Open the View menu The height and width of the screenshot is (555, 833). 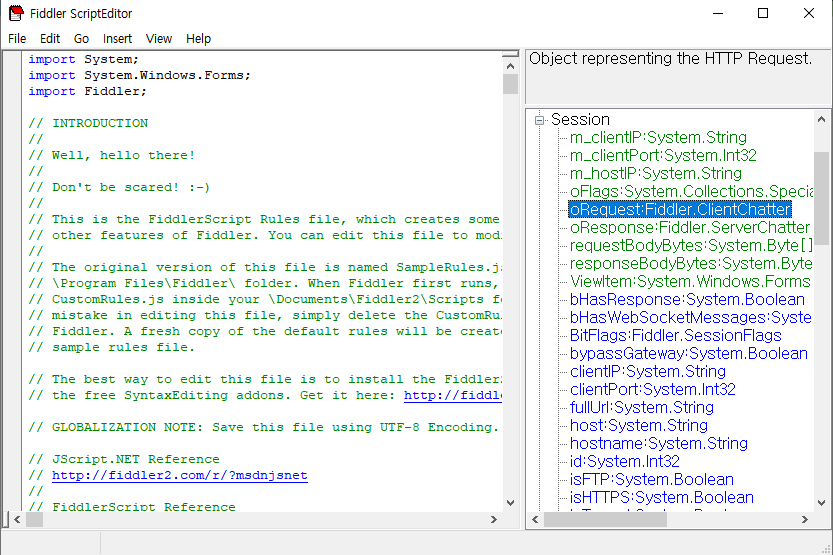pyautogui.click(x=159, y=39)
